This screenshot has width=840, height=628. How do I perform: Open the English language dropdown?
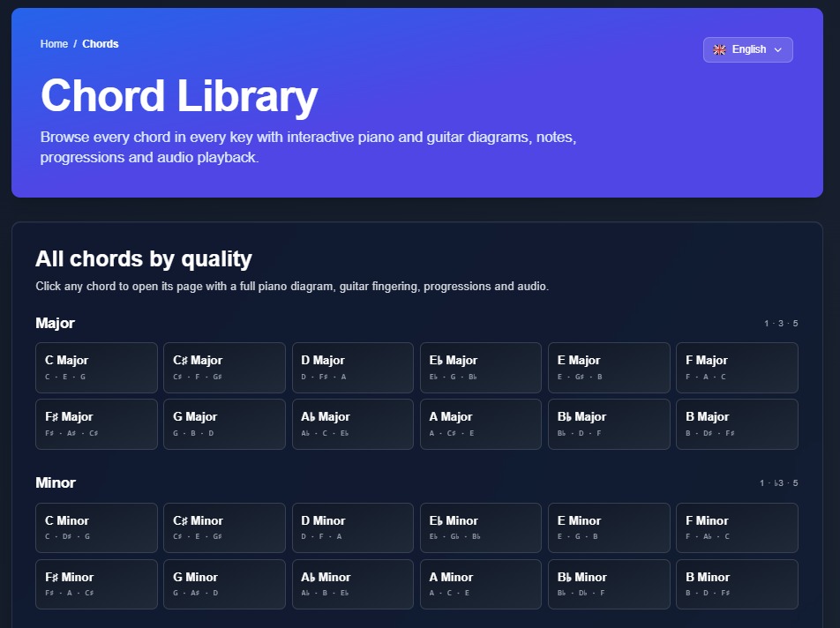pos(747,49)
